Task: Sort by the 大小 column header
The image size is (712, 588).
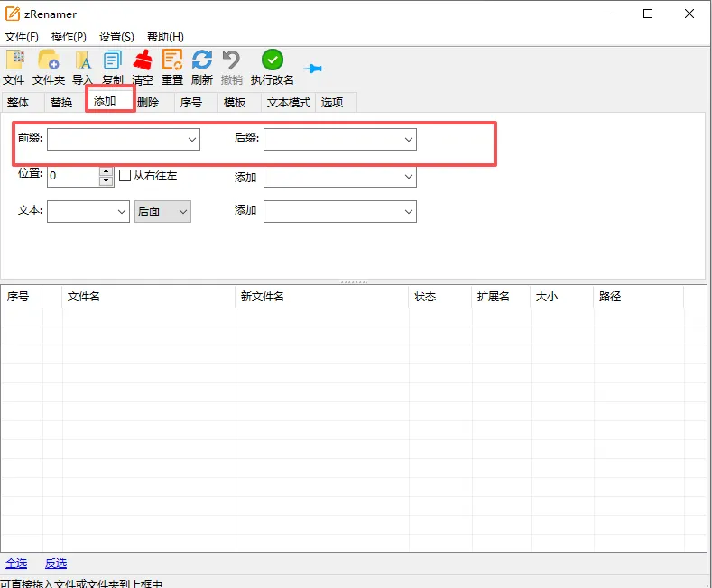Action: click(562, 297)
